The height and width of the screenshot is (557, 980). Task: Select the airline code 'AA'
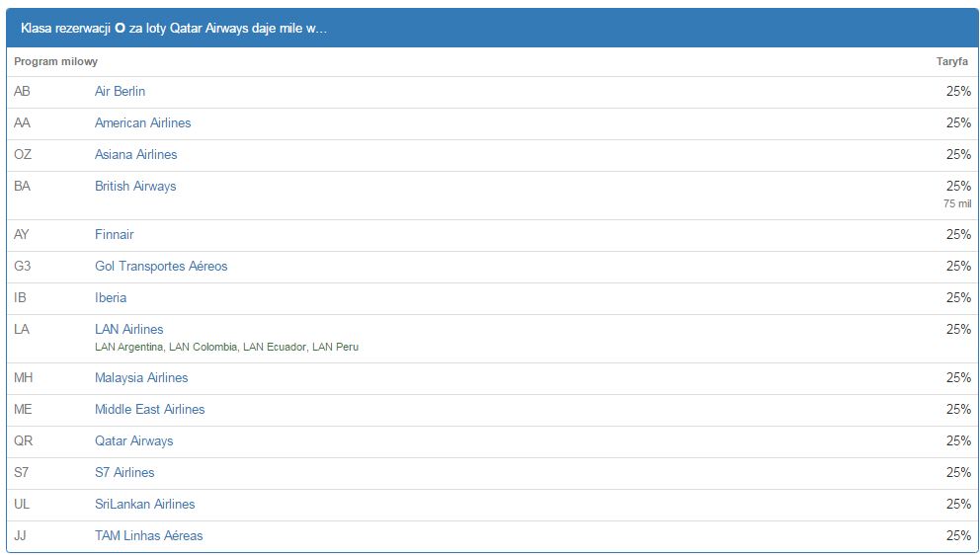click(22, 123)
